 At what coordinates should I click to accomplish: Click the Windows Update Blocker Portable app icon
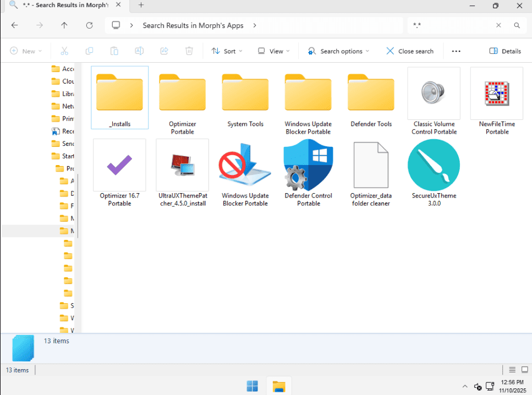coord(245,164)
